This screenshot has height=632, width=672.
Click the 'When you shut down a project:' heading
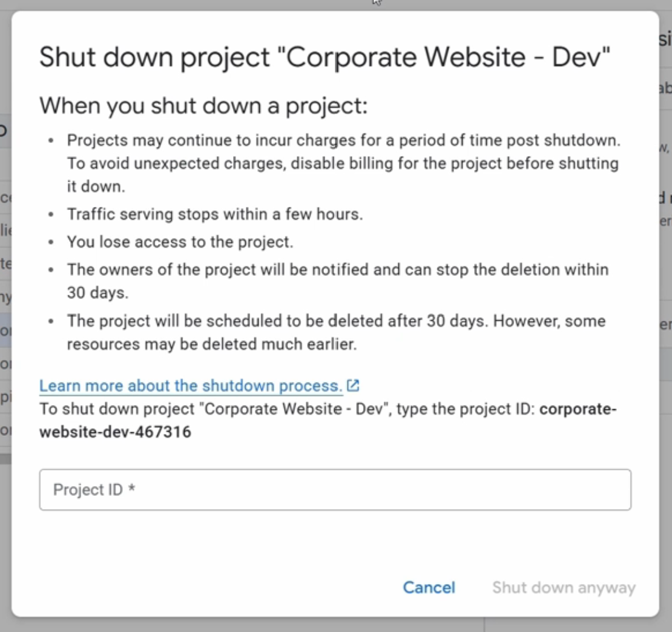(x=203, y=105)
